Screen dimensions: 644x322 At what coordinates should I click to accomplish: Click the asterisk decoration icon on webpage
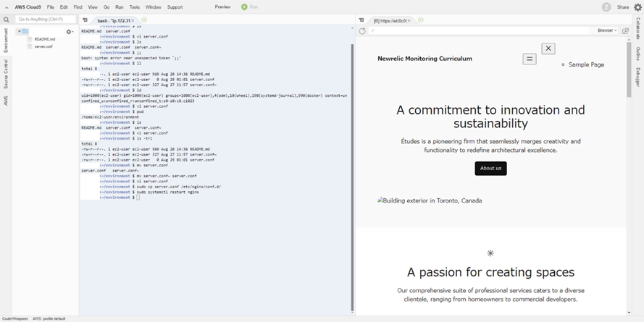coord(490,253)
